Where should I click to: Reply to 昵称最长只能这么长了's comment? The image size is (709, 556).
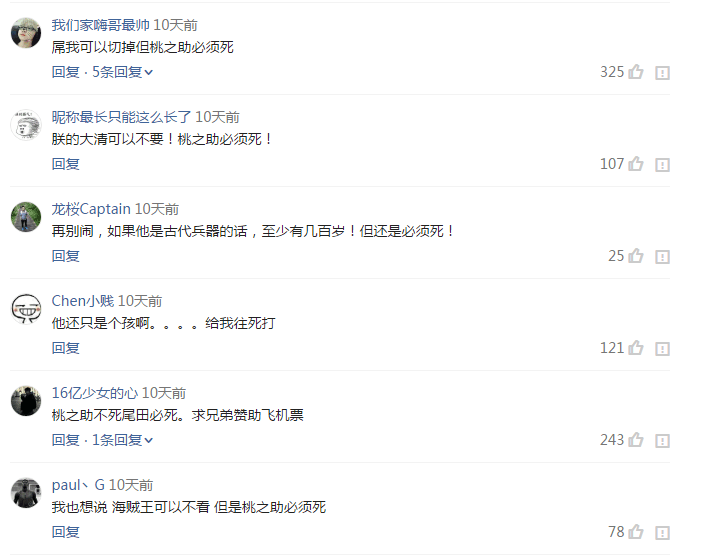click(x=66, y=164)
